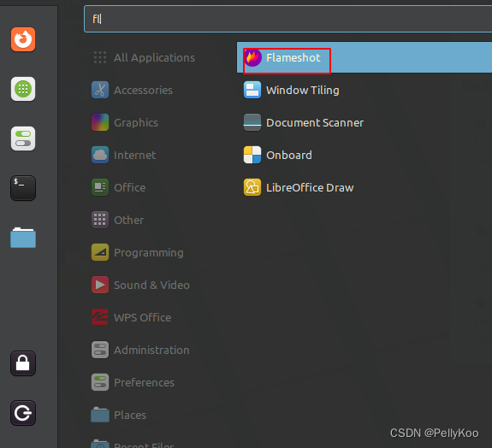Click the Office category icon
492x448 pixels.
[100, 187]
